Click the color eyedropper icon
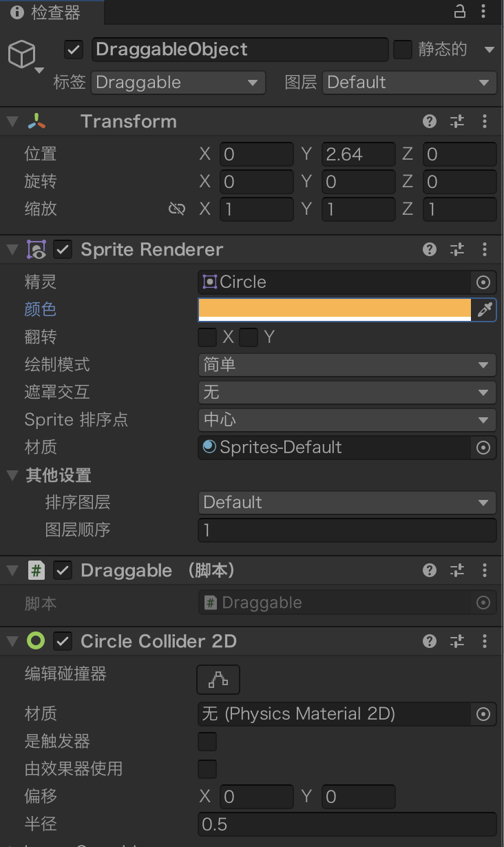Image resolution: width=504 pixels, height=847 pixels. [485, 309]
